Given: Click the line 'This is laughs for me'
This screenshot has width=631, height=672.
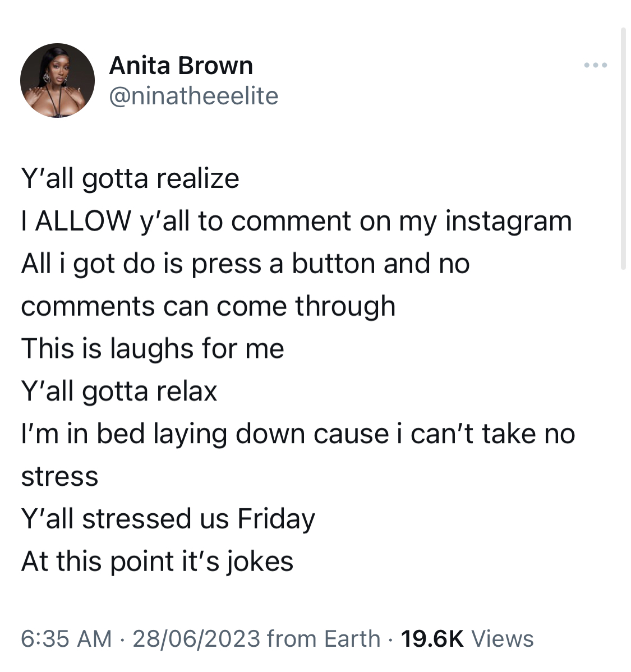Looking at the screenshot, I should click(x=153, y=349).
